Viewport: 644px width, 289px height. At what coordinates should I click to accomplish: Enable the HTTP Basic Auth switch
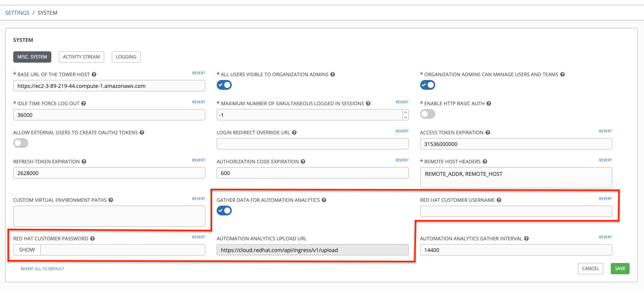(x=427, y=114)
